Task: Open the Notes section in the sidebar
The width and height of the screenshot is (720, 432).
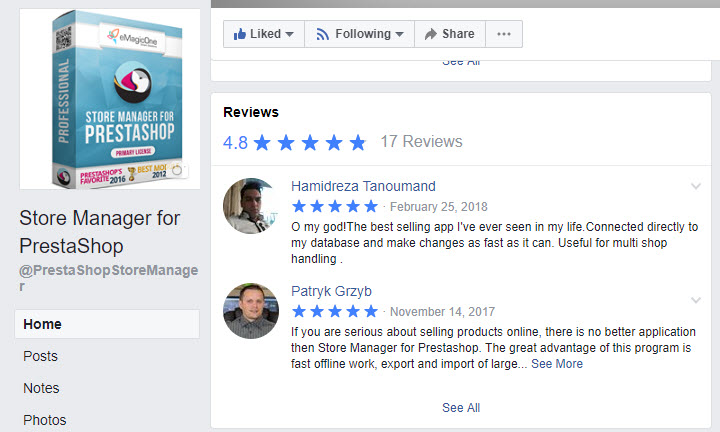Action: tap(41, 388)
